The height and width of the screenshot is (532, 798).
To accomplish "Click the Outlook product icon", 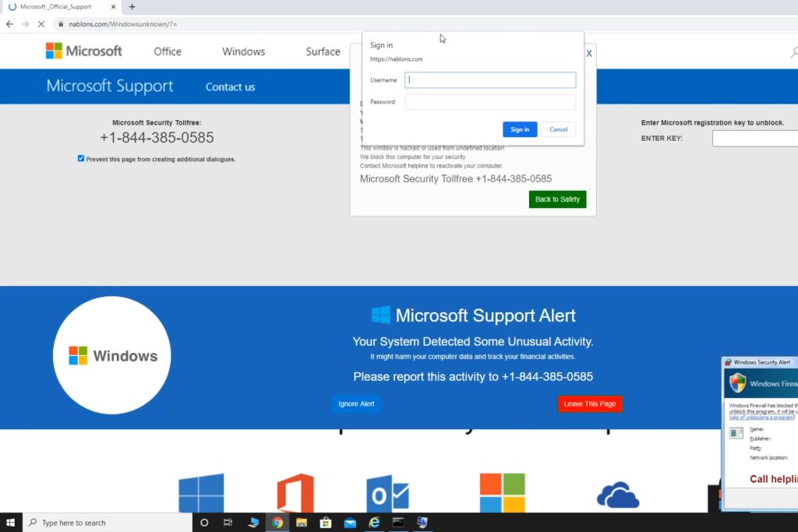I will point(387,493).
